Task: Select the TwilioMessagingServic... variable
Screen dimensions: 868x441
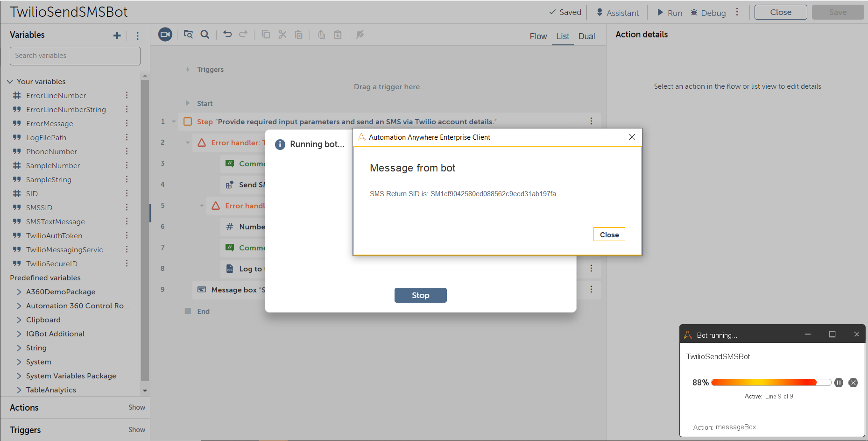Action: click(67, 249)
